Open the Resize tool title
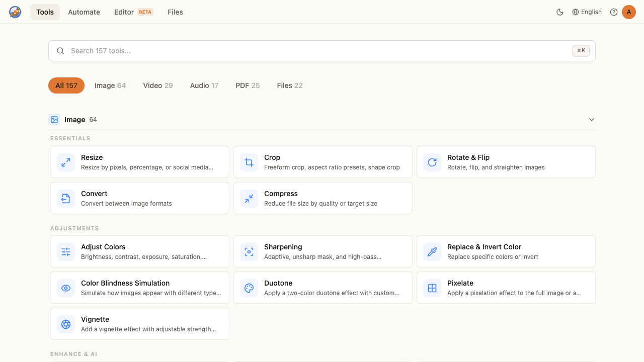 (x=92, y=157)
